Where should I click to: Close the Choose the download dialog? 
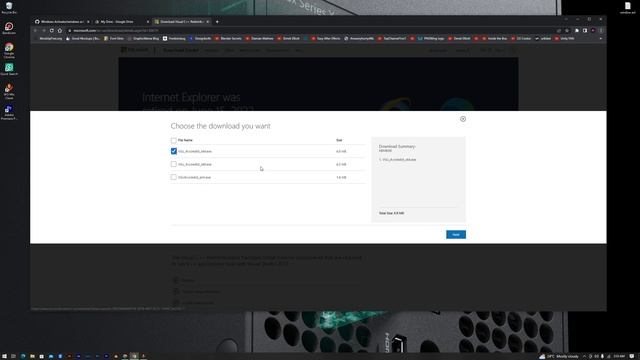[463, 119]
